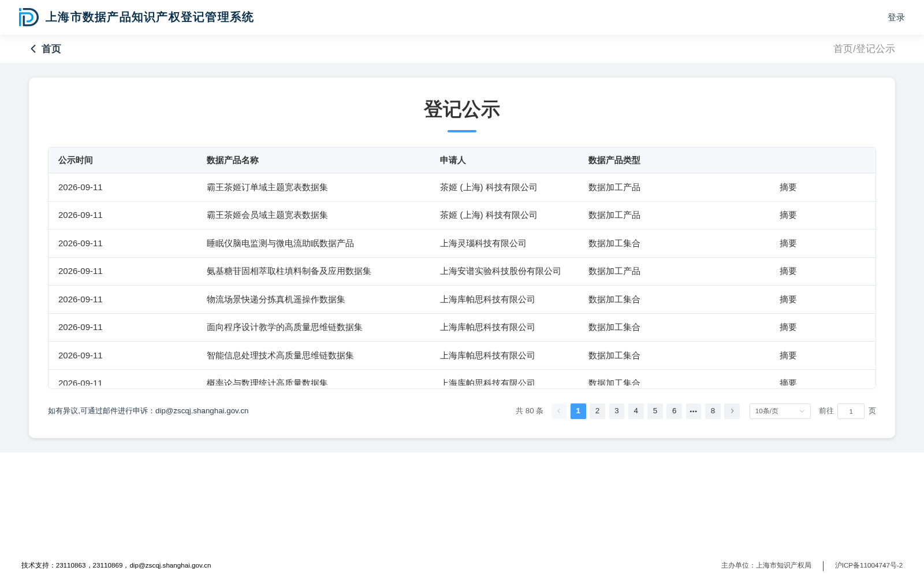The image size is (924, 578).
Task: Open 摘要 for 氨基糖苷固相萃取柱填料制备及应用数据集
Action: coord(788,271)
